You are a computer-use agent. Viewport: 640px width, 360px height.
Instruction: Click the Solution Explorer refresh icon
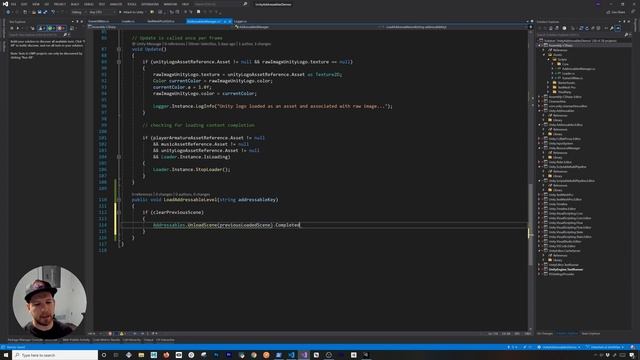587,28
